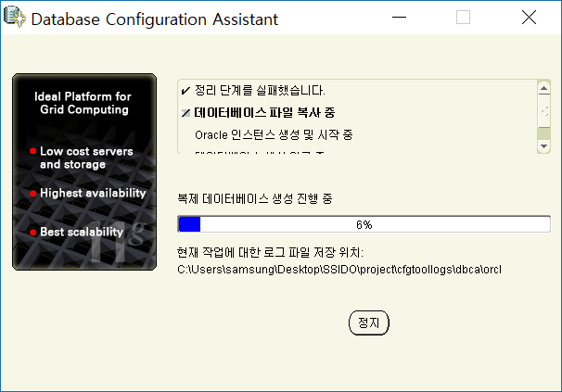Click the 정지 stop button

coord(369,322)
